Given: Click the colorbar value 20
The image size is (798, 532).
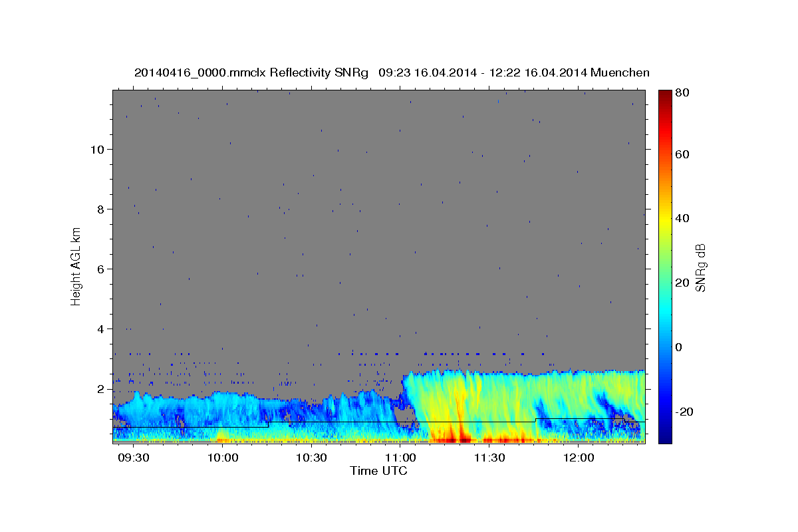Looking at the screenshot, I should 682,283.
